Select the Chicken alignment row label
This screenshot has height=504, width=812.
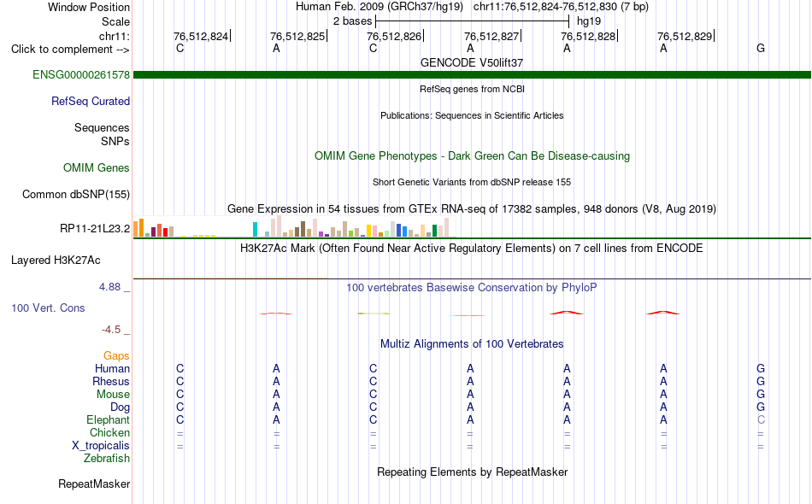click(x=109, y=432)
